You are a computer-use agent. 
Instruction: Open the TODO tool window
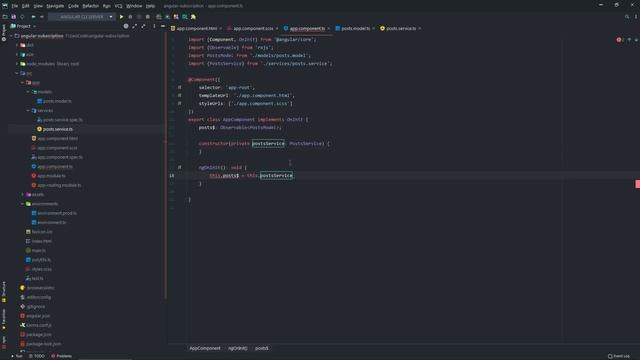point(37,356)
